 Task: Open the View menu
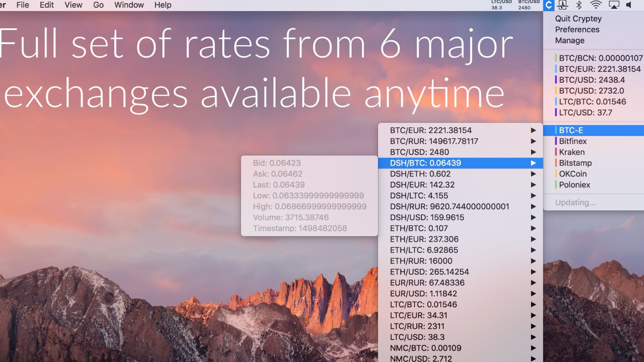(x=73, y=5)
